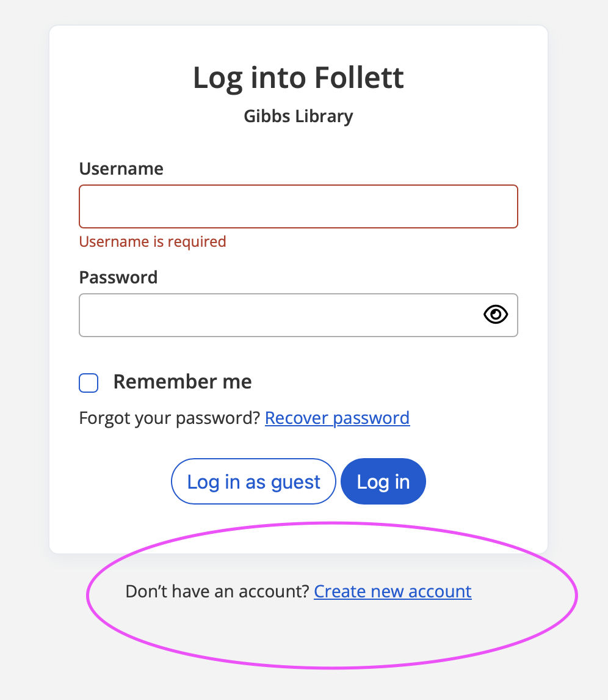Screen dimensions: 608x700
Task: Click into the Username input field
Action: (298, 206)
